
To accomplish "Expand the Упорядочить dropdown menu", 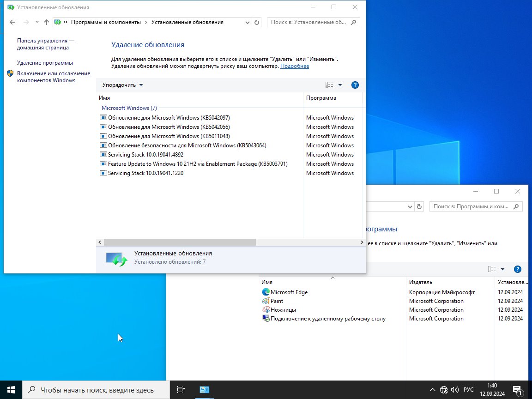I will click(122, 85).
